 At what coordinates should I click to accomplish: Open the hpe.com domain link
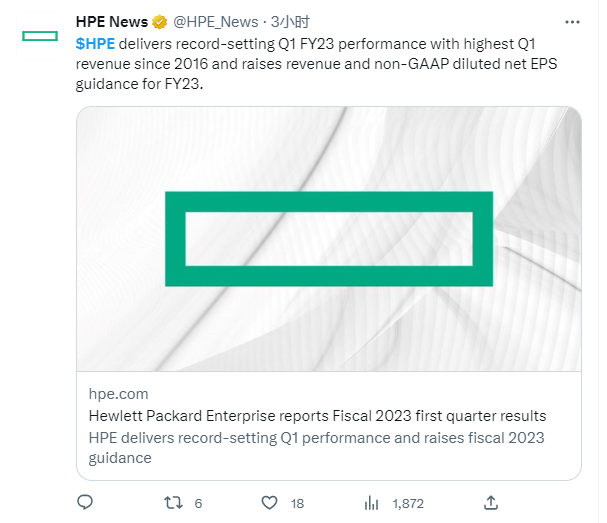(118, 394)
